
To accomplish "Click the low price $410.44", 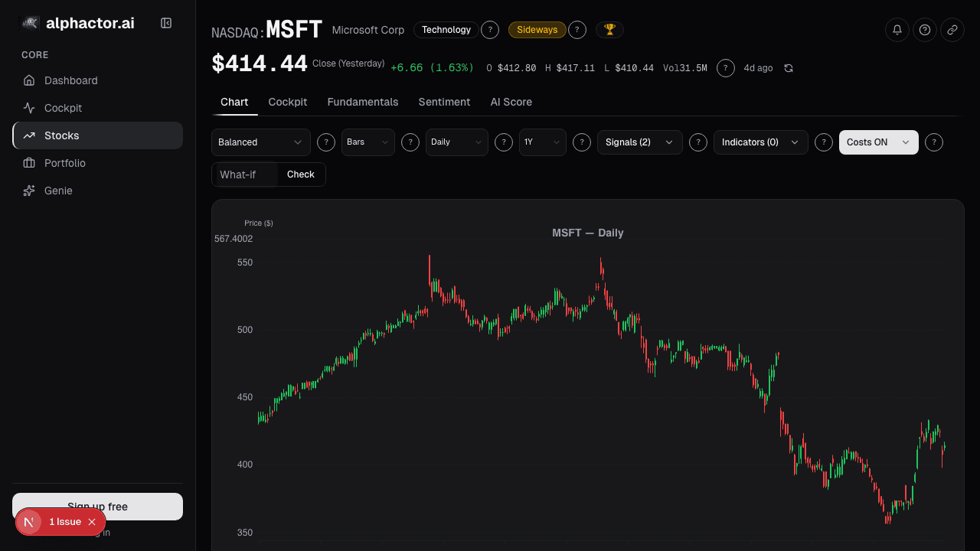I will 635,68.
